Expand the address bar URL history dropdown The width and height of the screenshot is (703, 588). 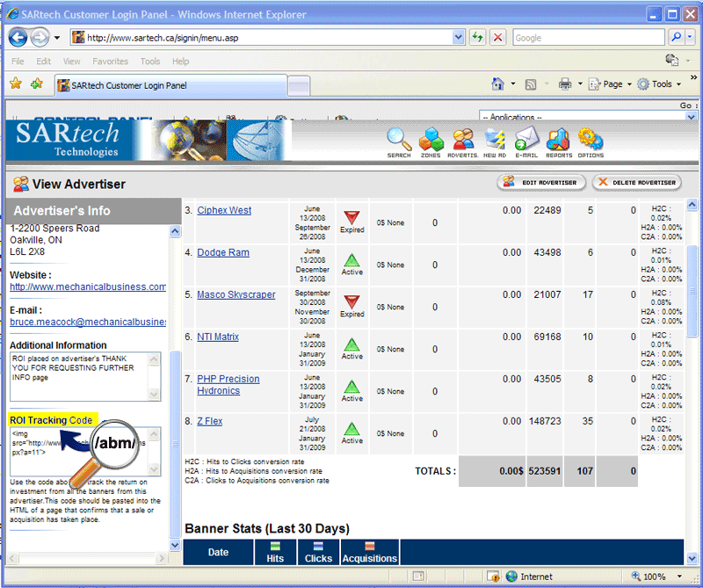tap(458, 38)
